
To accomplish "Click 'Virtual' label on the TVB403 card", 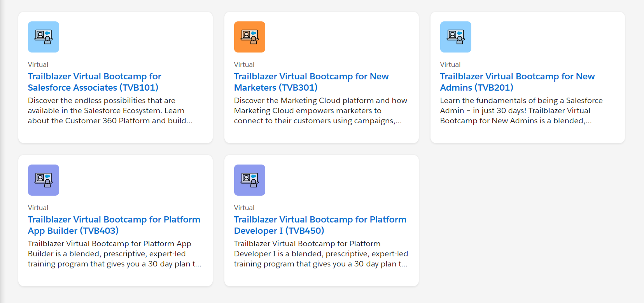I will pos(38,208).
